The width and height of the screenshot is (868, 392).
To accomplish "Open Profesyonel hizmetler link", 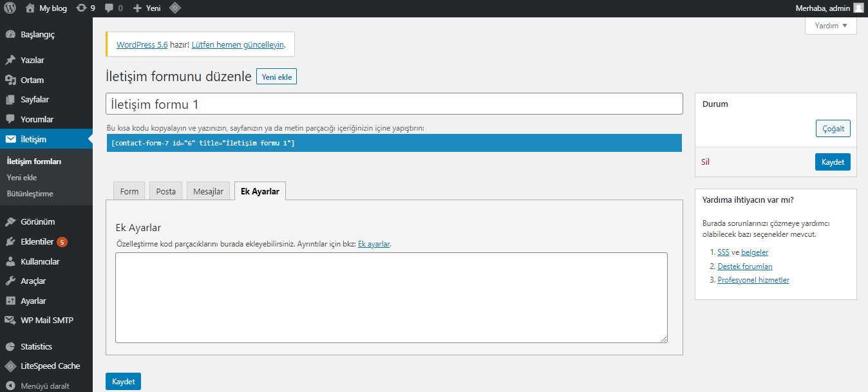I will click(753, 280).
